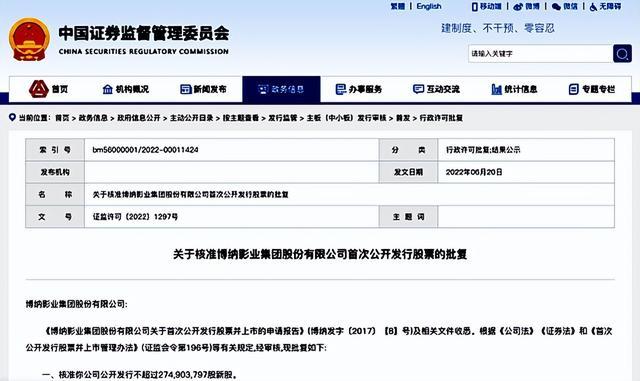Click the CSRC national emblem logo
640x381 pixels.
(x=29, y=40)
